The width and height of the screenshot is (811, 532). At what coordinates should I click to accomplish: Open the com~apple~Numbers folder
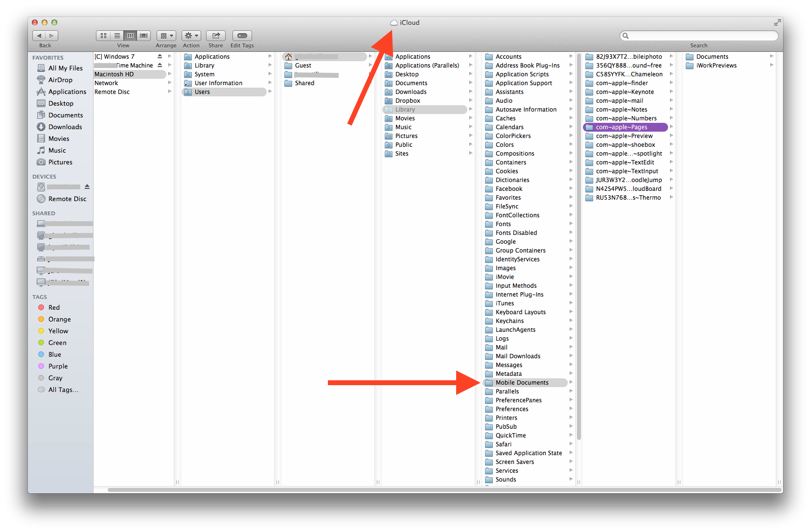click(x=626, y=118)
